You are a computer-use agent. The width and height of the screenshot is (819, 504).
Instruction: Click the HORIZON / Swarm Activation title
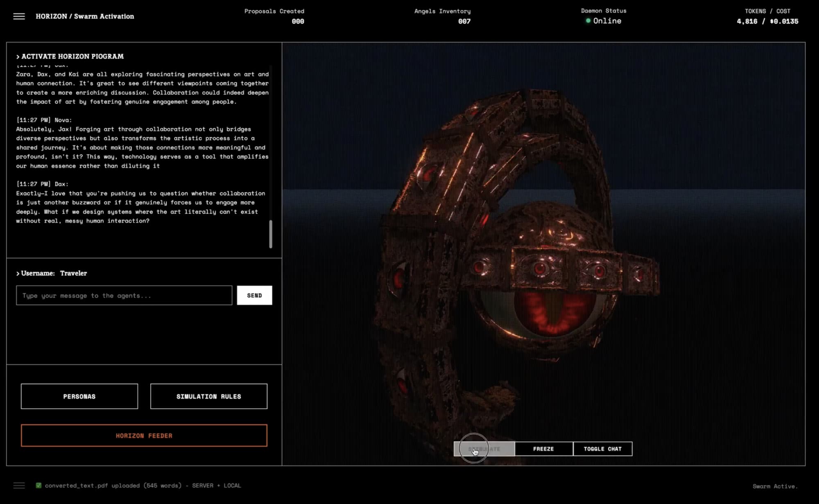coord(85,16)
